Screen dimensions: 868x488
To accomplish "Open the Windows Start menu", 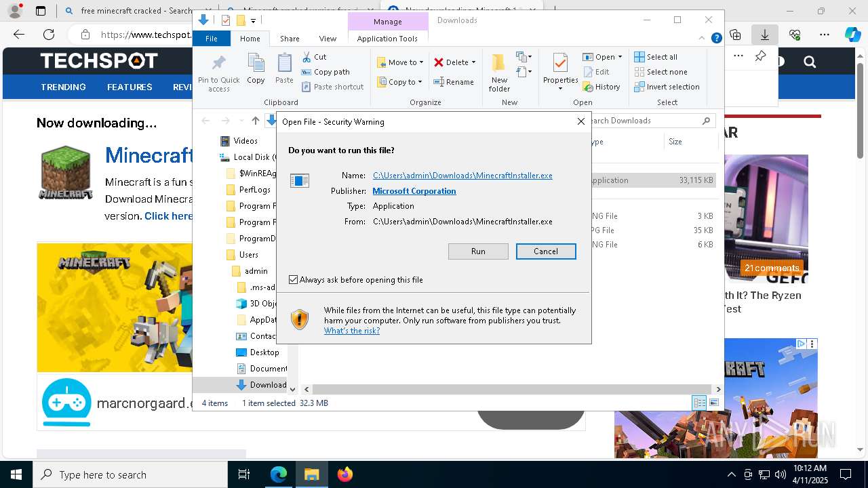I will pos(16,474).
